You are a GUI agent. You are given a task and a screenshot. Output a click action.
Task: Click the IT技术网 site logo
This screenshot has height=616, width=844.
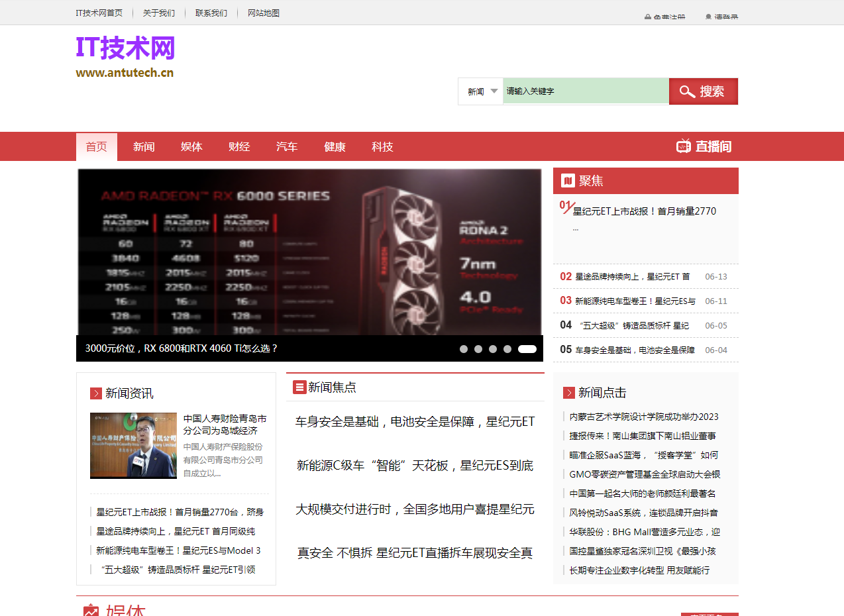tap(125, 48)
